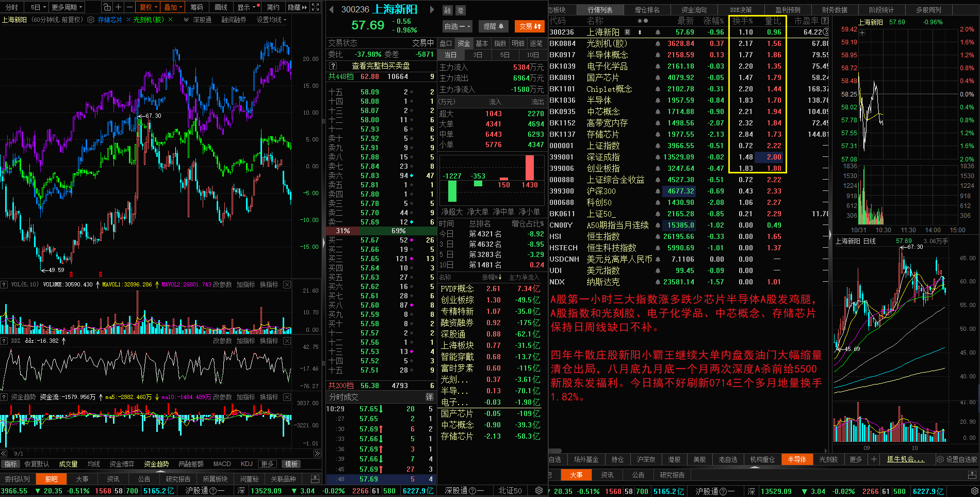Open 自选 watchlist dropdown
The image size is (980, 497).
[x=457, y=26]
